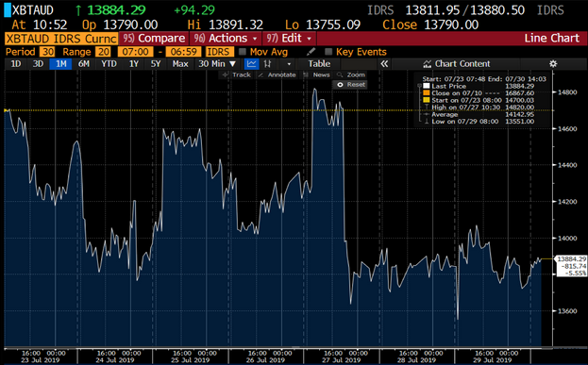Image resolution: width=588 pixels, height=365 pixels.
Task: Open the 96) Actions menu
Action: tap(226, 39)
